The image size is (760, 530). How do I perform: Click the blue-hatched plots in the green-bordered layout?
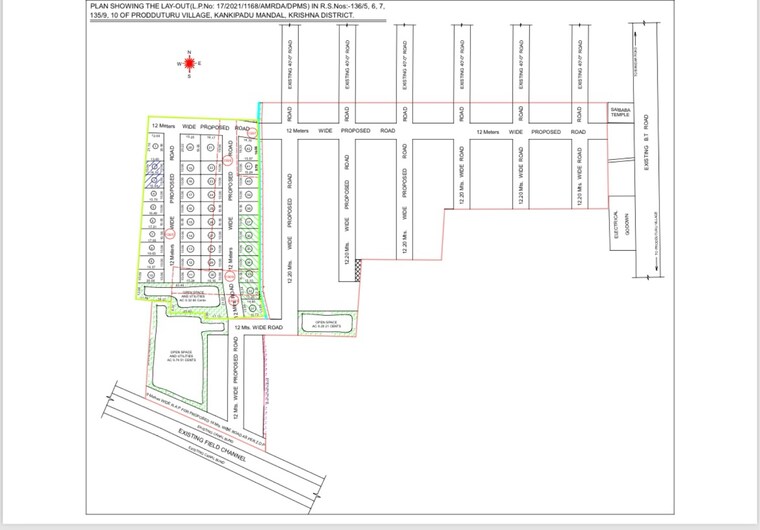[x=155, y=175]
